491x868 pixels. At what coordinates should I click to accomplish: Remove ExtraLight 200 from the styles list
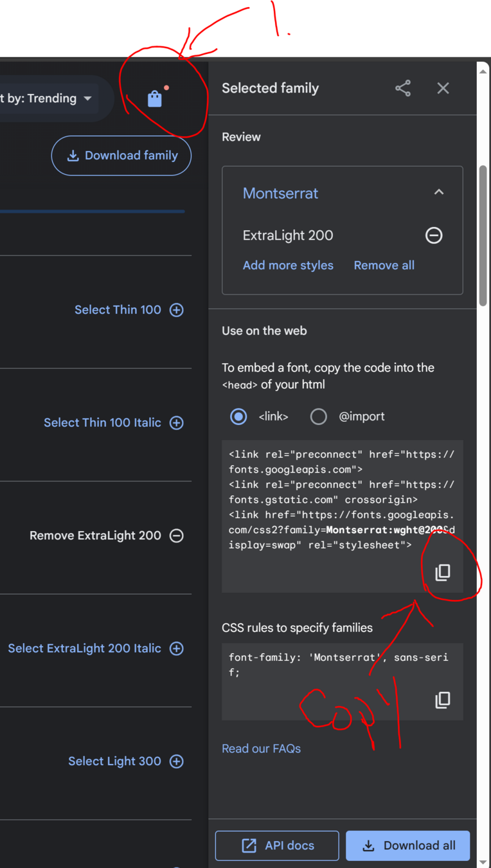(107, 536)
